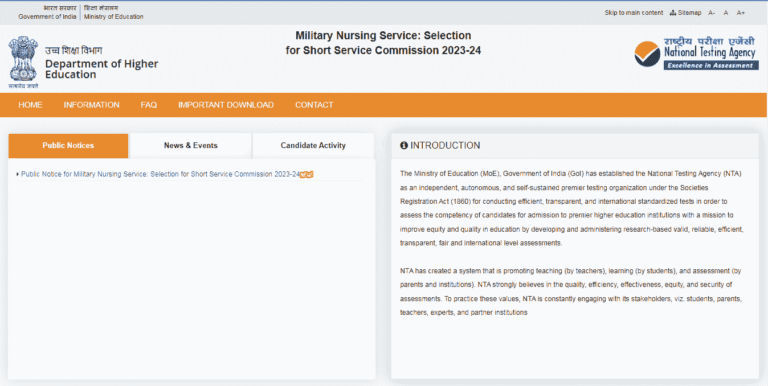Reset font size with the A button

726,13
